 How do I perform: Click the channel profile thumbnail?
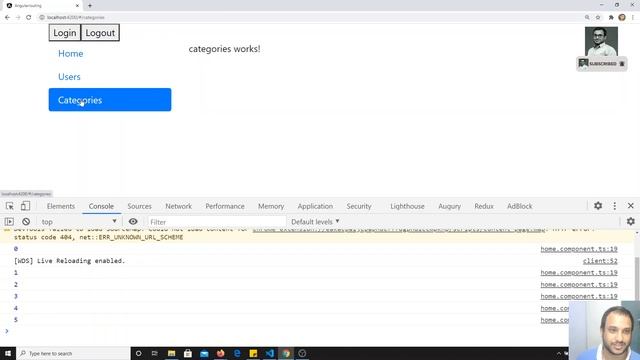click(x=601, y=42)
